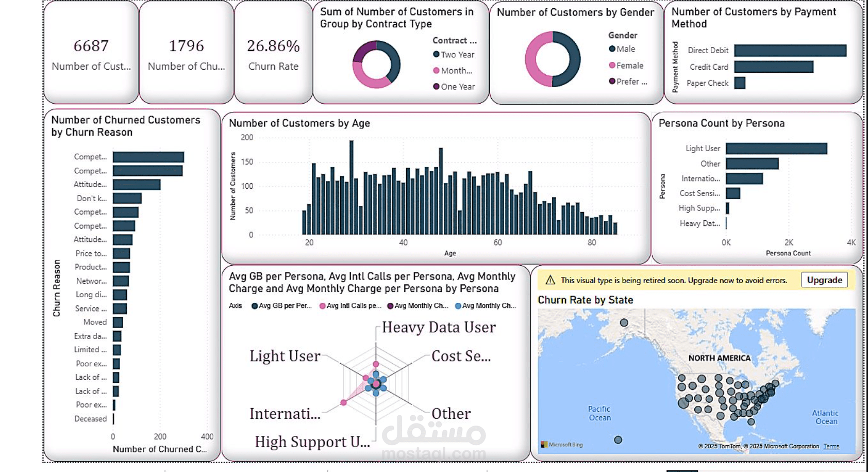Click the Service ... churn reason bar
This screenshot has height=472, width=868.
pos(120,308)
